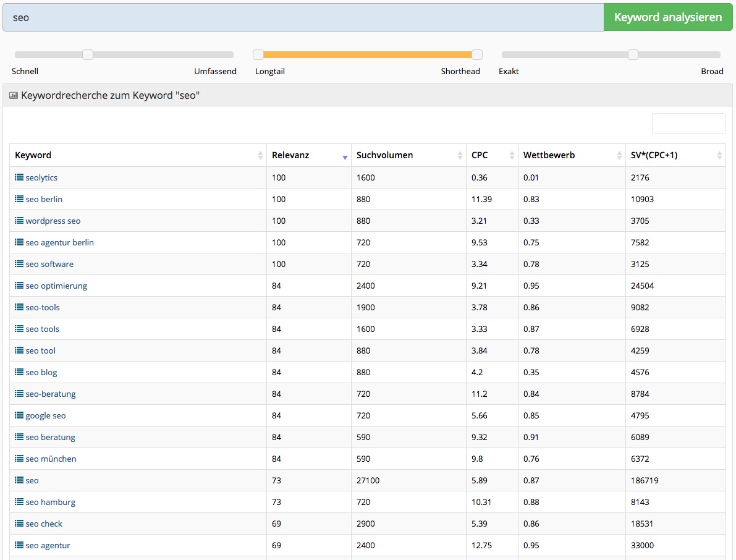736x560 pixels.
Task: Click the list icon beside seo tools
Action: 19,329
